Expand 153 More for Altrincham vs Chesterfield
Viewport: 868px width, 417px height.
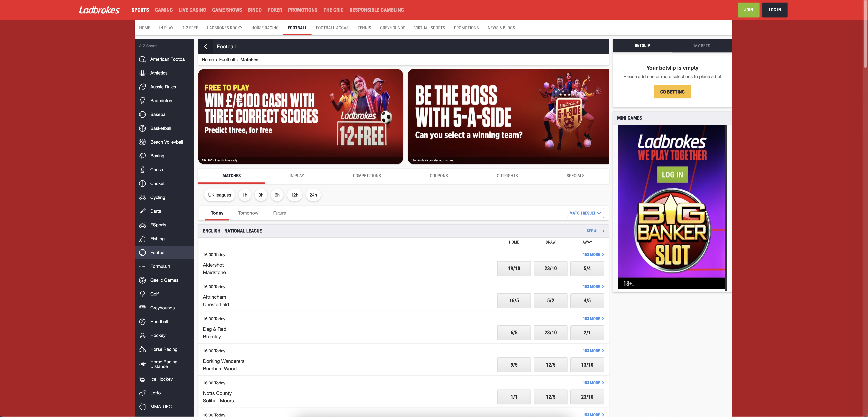[x=593, y=287]
